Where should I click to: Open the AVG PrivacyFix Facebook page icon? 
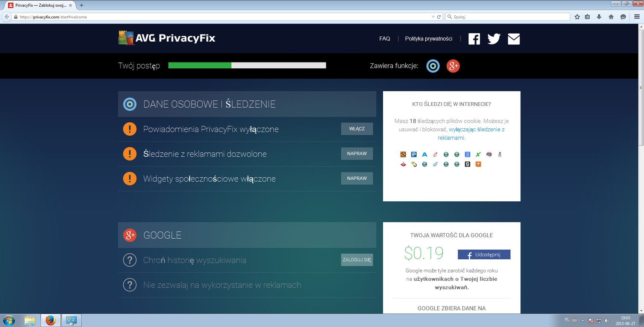(x=474, y=39)
